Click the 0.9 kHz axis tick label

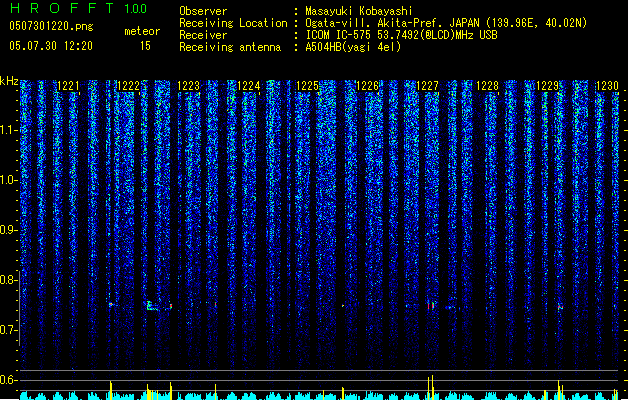tap(8, 230)
